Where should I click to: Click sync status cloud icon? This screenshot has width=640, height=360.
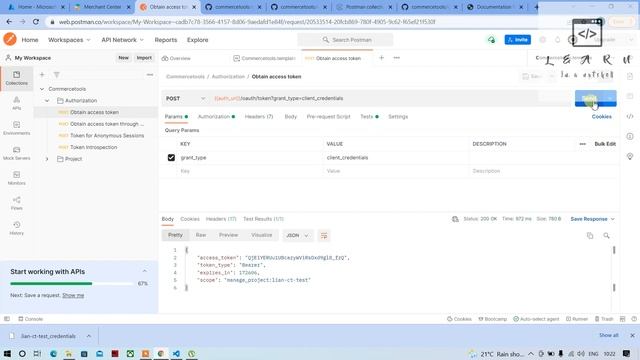(491, 40)
